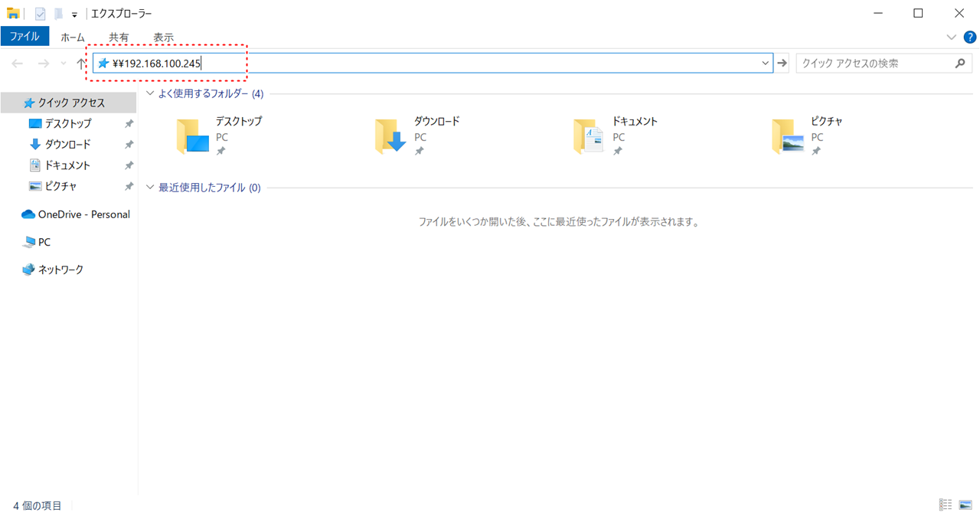Open the ピクチャ folder in main pane
This screenshot has width=980, height=516.
click(x=788, y=136)
